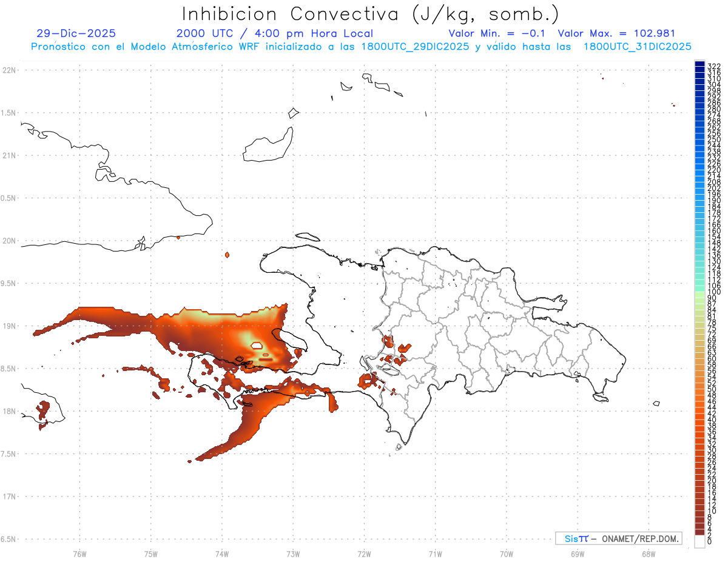Click the "21N" latitude label
Screen dimensions: 728x562
coord(9,156)
